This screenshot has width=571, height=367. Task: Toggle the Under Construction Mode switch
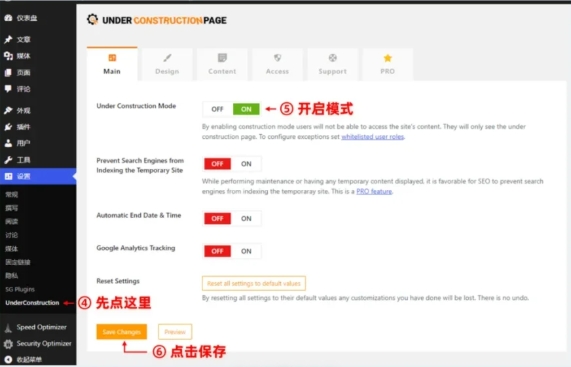[232, 109]
